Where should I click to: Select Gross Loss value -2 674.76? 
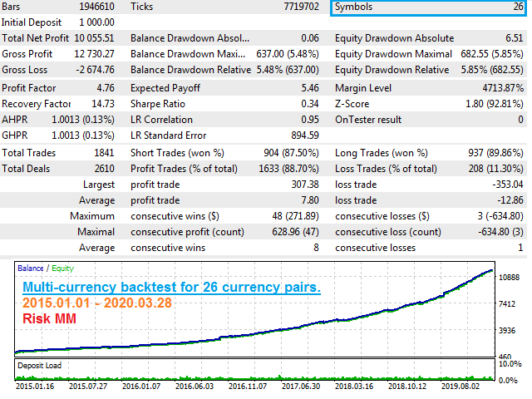[x=95, y=70]
